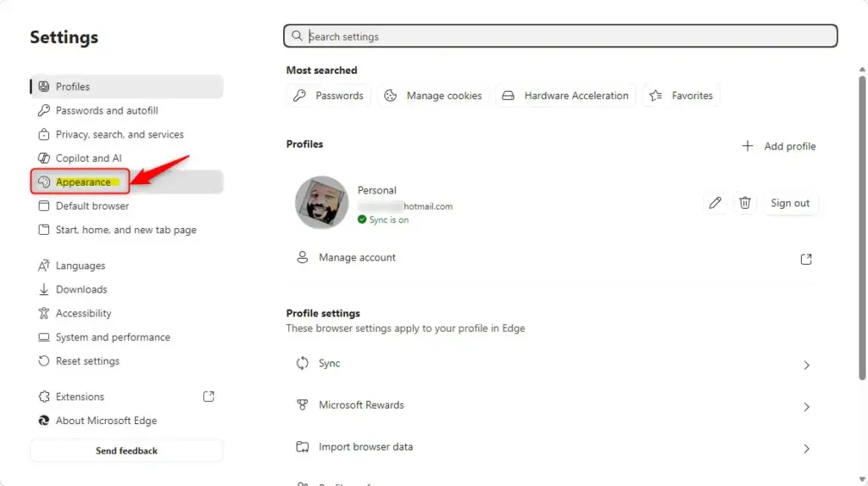
Task: Click the Accessibility figure icon in sidebar
Action: tap(44, 313)
